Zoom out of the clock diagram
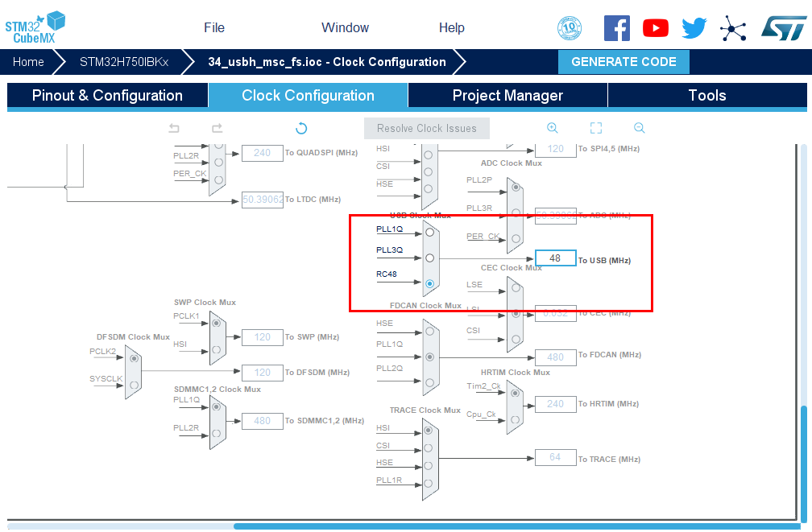The image size is (812, 532). click(640, 128)
